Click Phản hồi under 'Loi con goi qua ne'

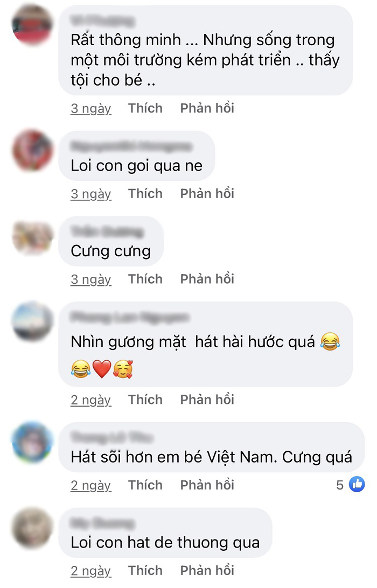[x=207, y=193]
